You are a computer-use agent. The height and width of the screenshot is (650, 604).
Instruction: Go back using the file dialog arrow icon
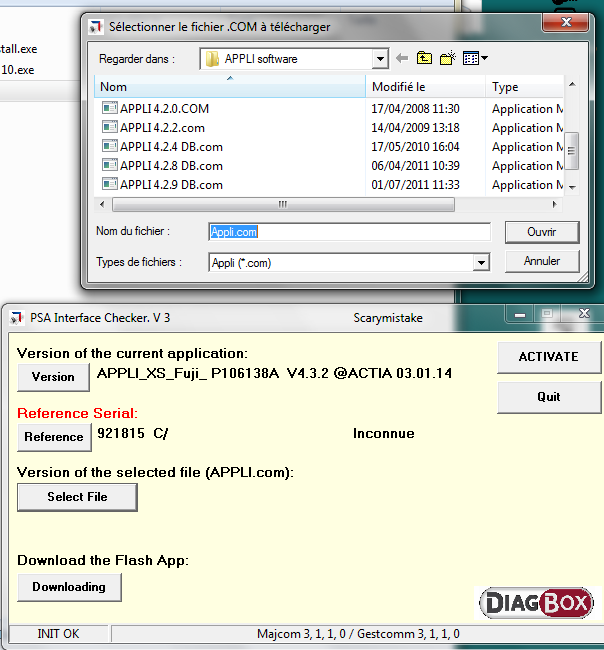[x=402, y=58]
